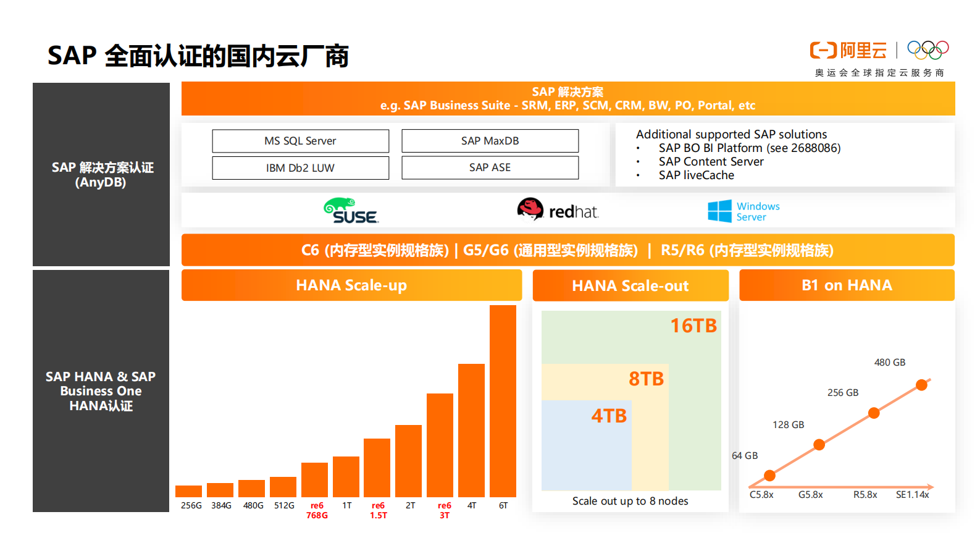Image resolution: width=980 pixels, height=551 pixels.
Task: Select the SAP MaxDB box
Action: [490, 141]
